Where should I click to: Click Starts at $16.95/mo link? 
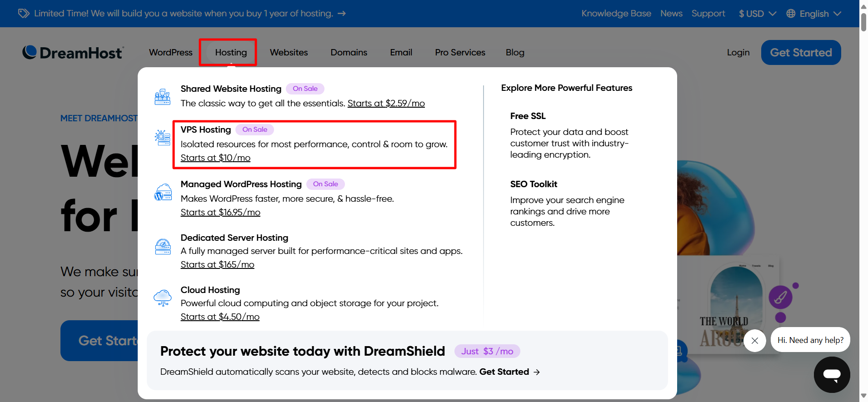tap(220, 212)
